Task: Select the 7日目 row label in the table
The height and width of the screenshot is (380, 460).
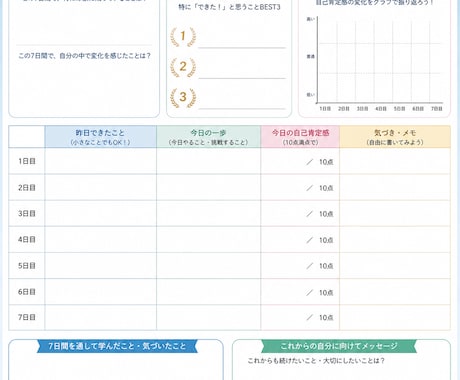Action: tap(27, 317)
